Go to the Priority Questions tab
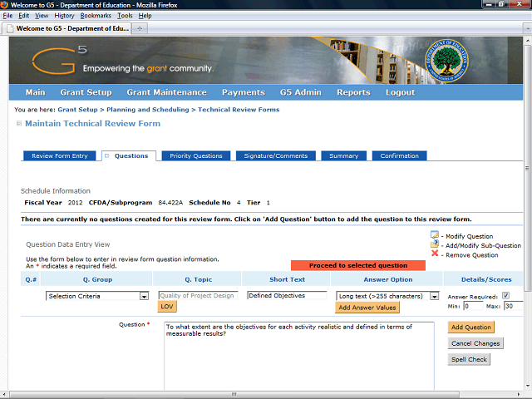 click(196, 155)
